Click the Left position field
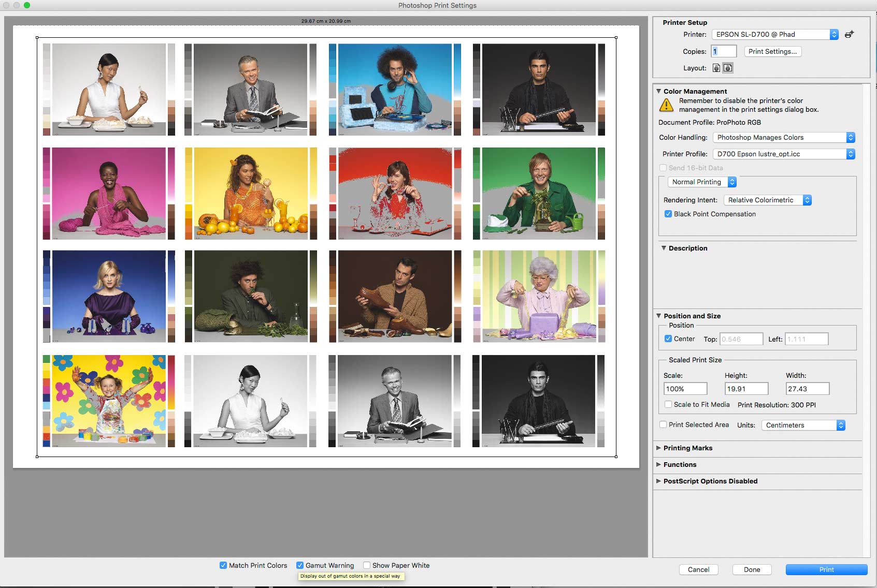 (x=807, y=339)
